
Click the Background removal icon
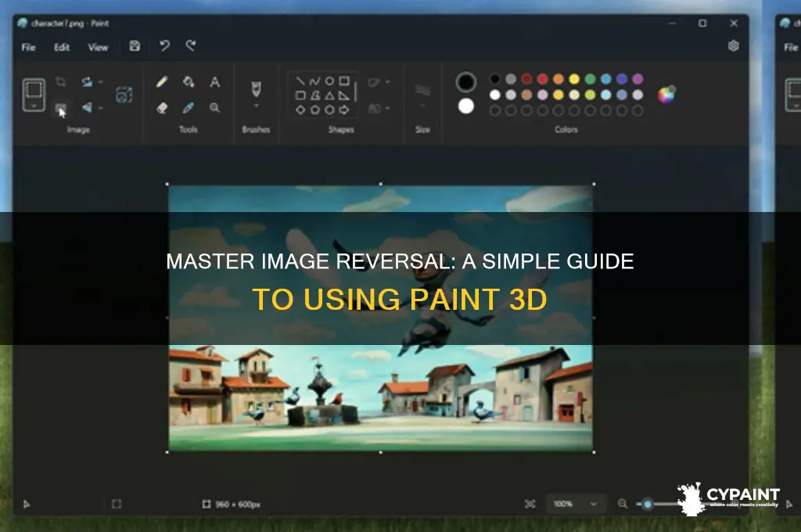[124, 95]
